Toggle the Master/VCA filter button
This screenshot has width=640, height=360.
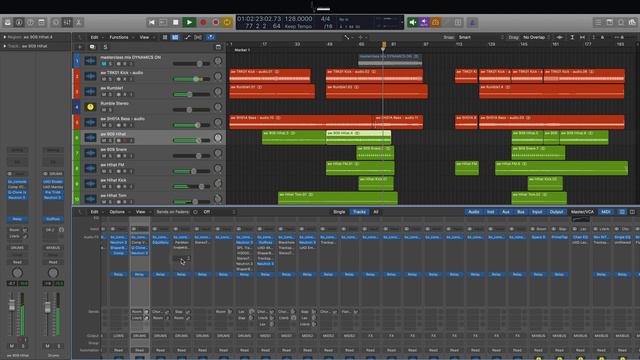click(x=582, y=212)
